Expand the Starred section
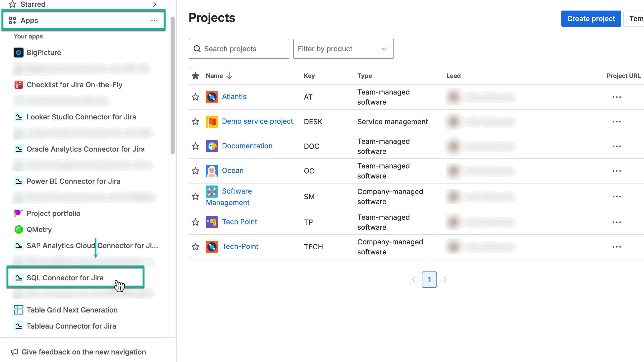Screen dimensions: 644x362 point(155,4)
